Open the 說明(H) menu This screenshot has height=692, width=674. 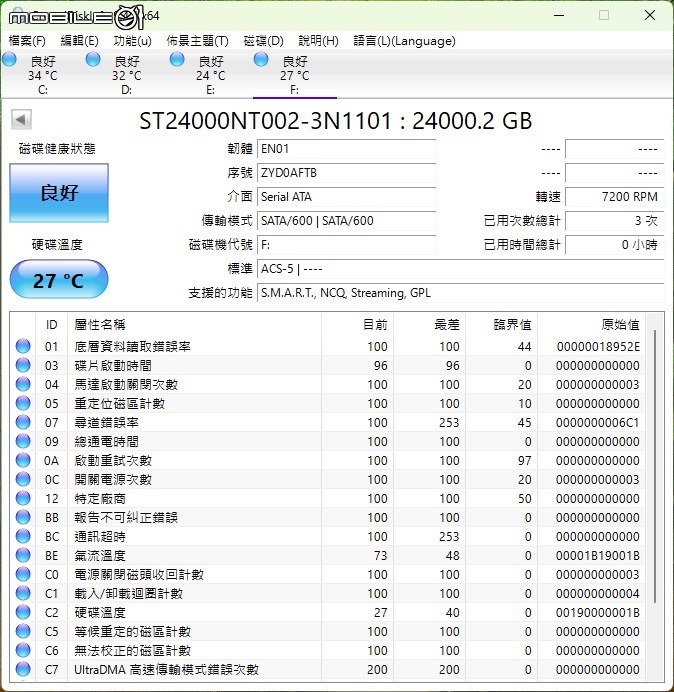coord(318,41)
